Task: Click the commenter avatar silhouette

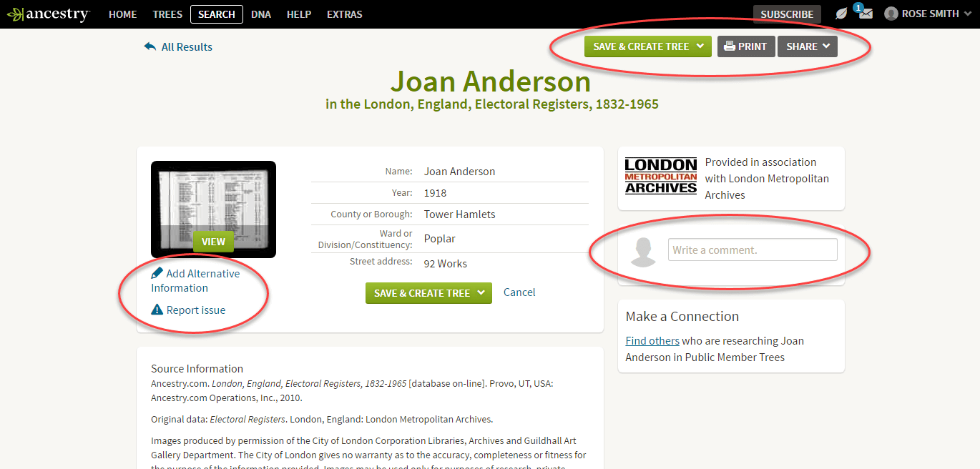Action: tap(644, 252)
